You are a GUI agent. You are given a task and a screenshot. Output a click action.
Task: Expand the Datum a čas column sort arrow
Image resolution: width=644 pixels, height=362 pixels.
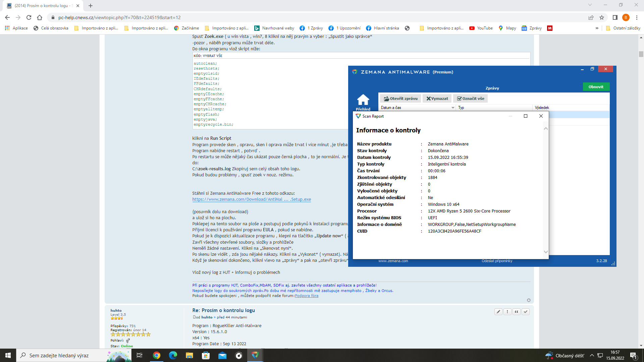(453, 108)
